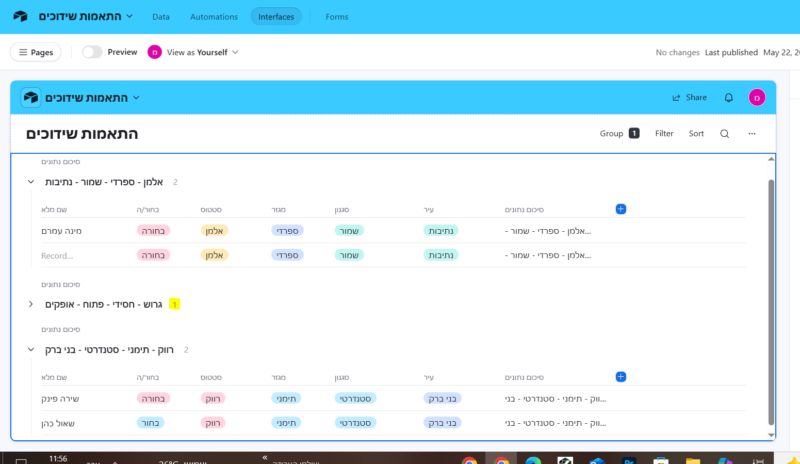Click the search magnifier icon

725,133
